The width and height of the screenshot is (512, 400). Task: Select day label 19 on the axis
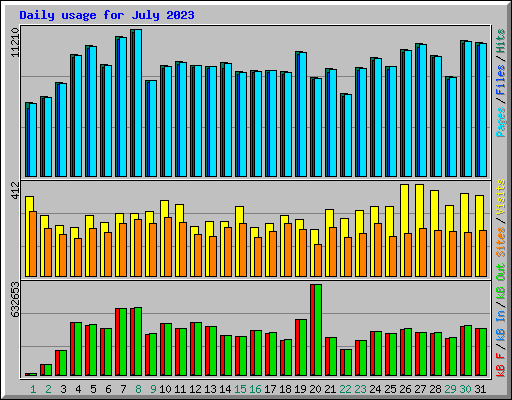coord(300,389)
